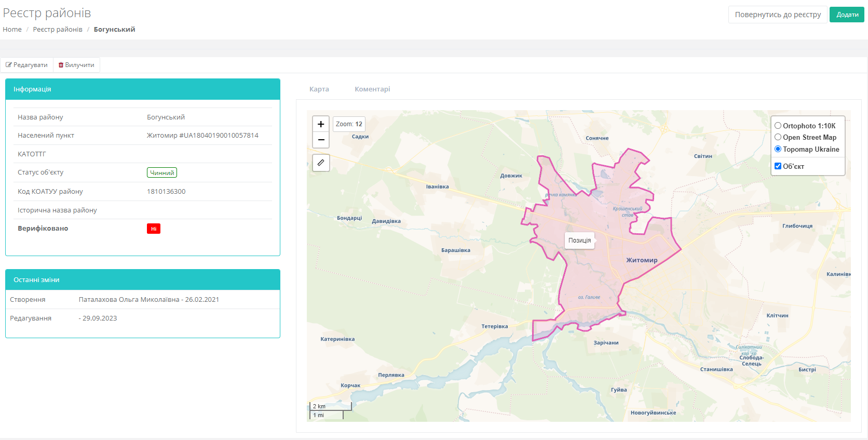
Task: Switch to the Карта tab
Action: tap(319, 89)
